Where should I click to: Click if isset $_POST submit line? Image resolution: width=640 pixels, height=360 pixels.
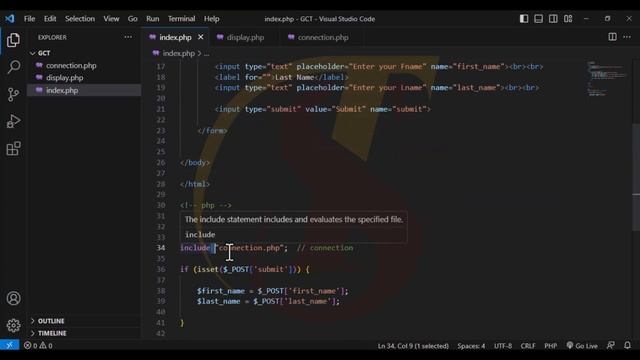[x=245, y=269]
